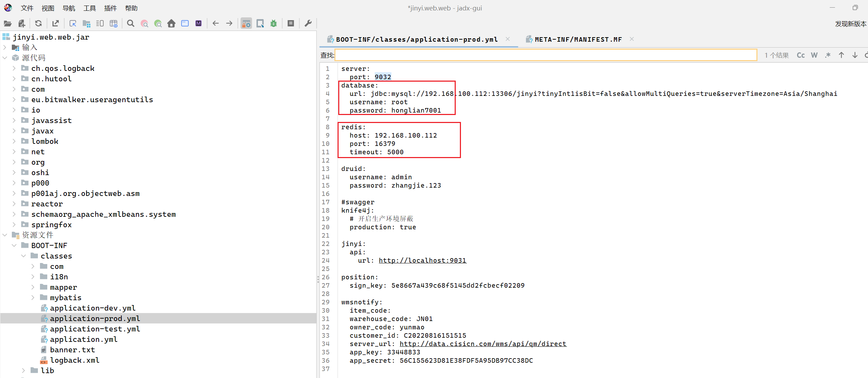The width and height of the screenshot is (868, 378).
Task: Close the application-prod.yml tab
Action: pos(508,39)
